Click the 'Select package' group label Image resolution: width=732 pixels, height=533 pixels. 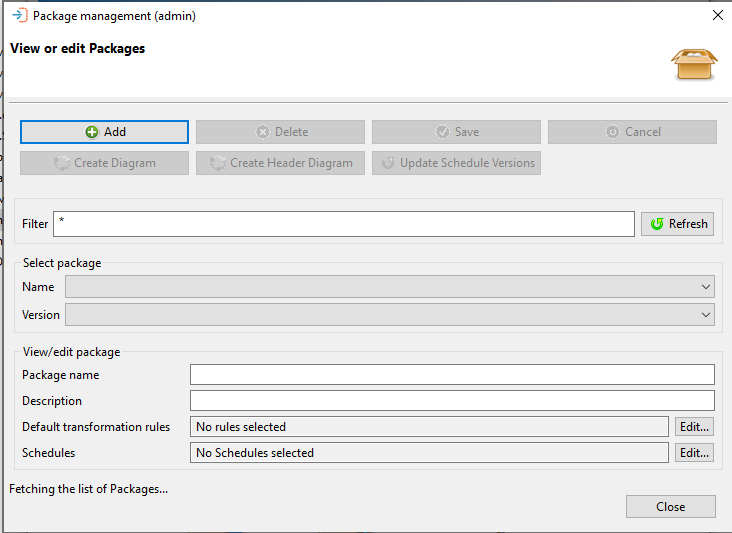click(x=62, y=263)
